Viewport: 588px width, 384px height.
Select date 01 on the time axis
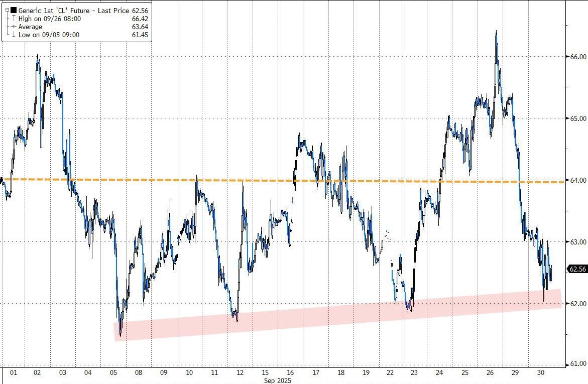coord(14,373)
